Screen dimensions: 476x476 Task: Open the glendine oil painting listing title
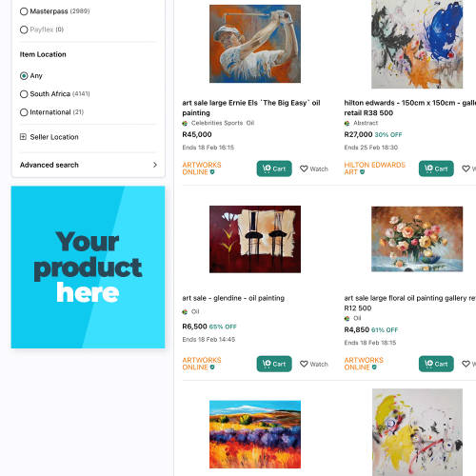pyautogui.click(x=233, y=298)
